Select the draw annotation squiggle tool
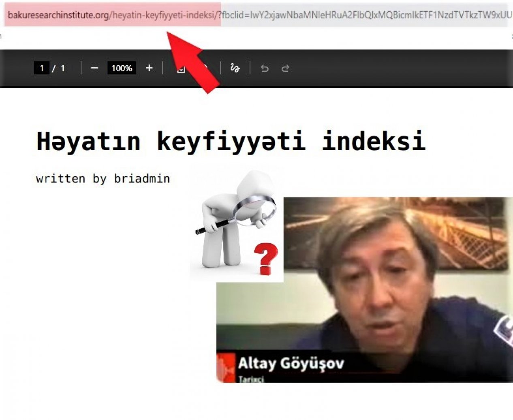513x420 pixels. (x=235, y=68)
